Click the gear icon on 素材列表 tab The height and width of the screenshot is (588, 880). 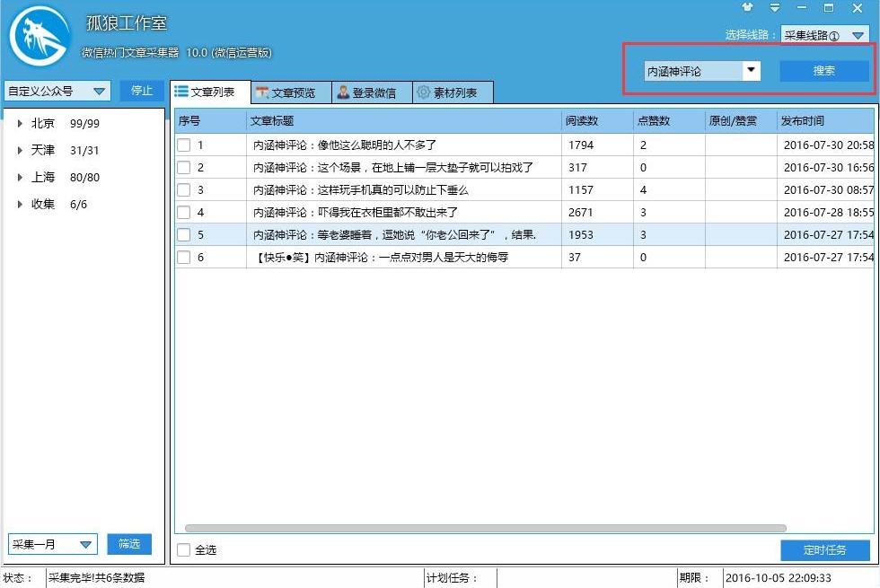(x=424, y=92)
